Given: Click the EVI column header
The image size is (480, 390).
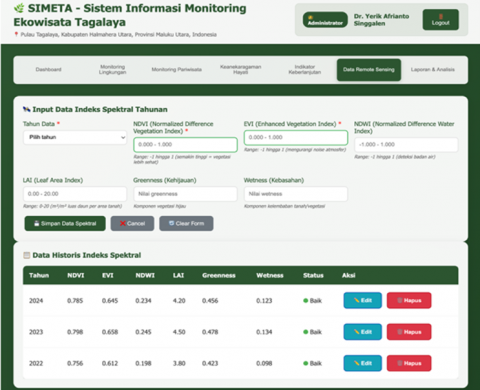Looking at the screenshot, I should 108,275.
